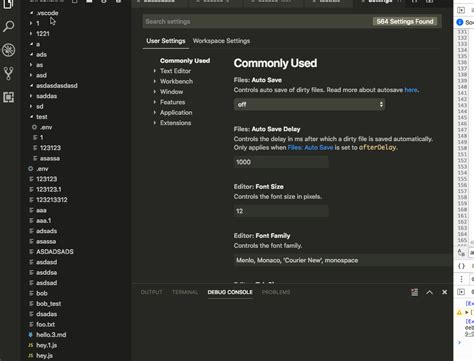
Task: Select Commonly Used in settings outline
Action: 185,61
